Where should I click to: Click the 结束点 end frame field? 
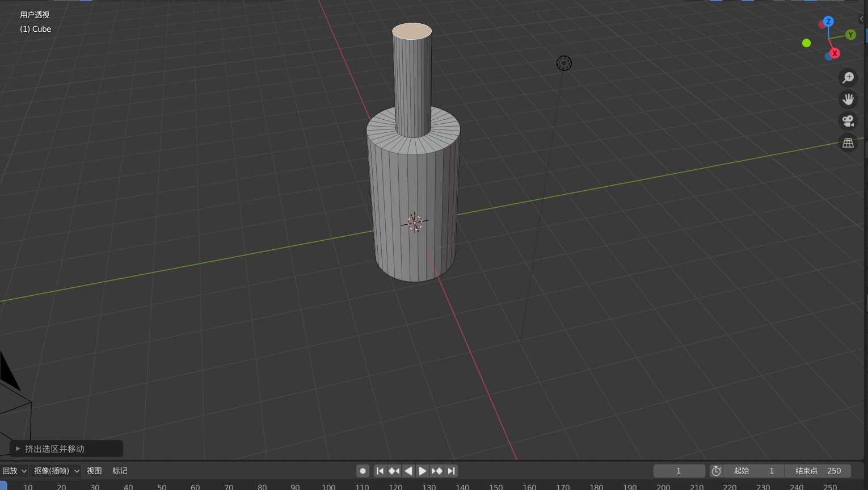pyautogui.click(x=818, y=471)
